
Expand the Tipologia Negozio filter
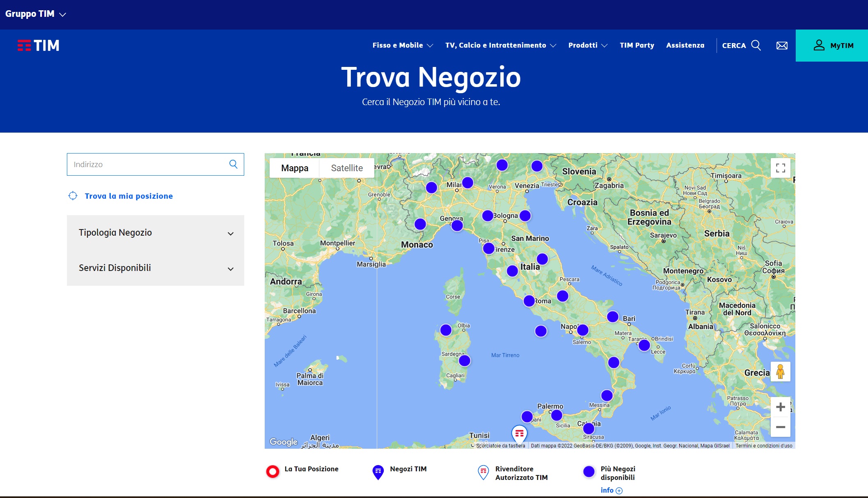155,233
